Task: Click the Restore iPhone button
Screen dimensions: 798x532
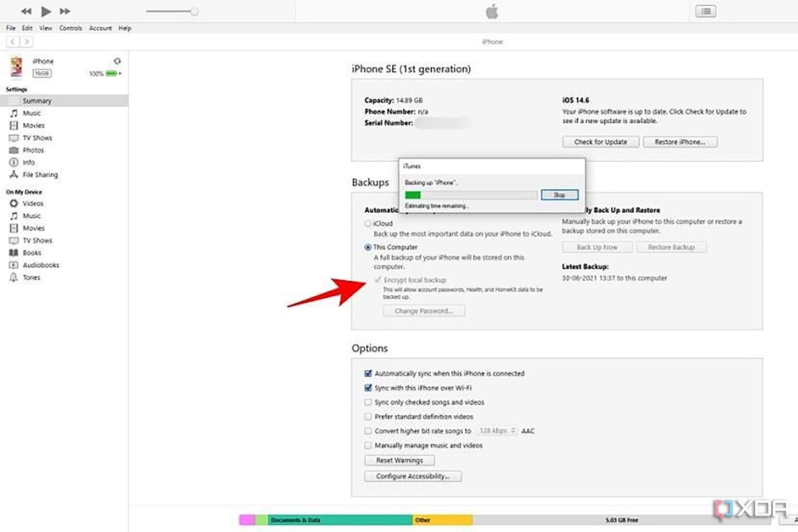Action: pos(680,142)
